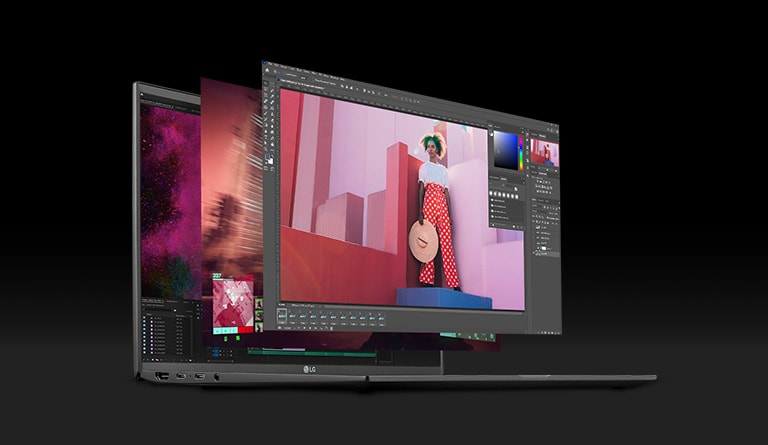Toggle visibility eye of the top layer
Viewport: 768px width, 445px height.
[x=534, y=230]
